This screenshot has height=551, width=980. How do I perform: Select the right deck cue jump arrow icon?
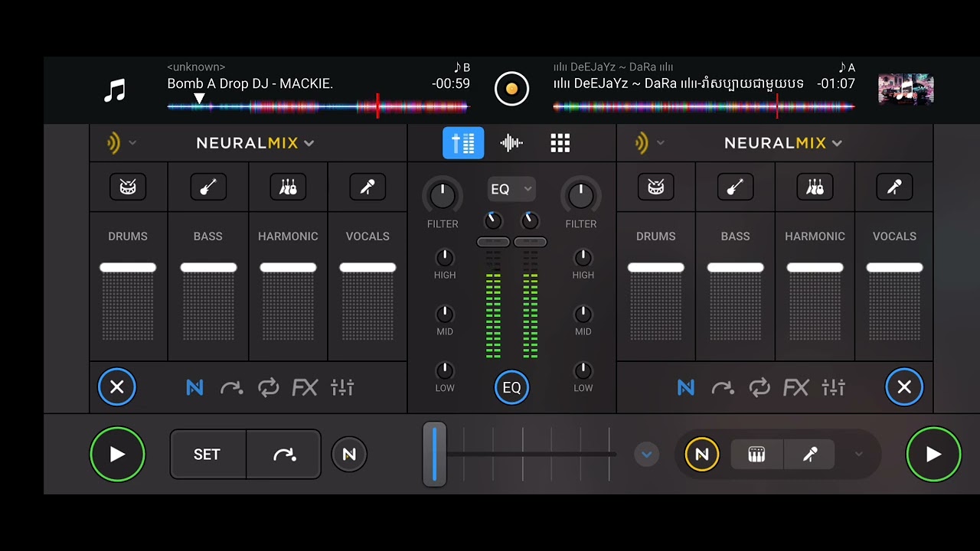coord(723,388)
